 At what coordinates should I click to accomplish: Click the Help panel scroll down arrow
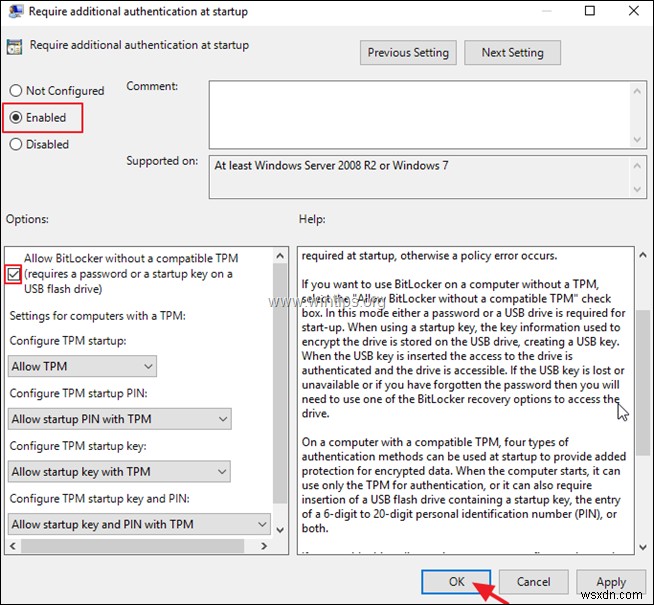click(x=643, y=547)
